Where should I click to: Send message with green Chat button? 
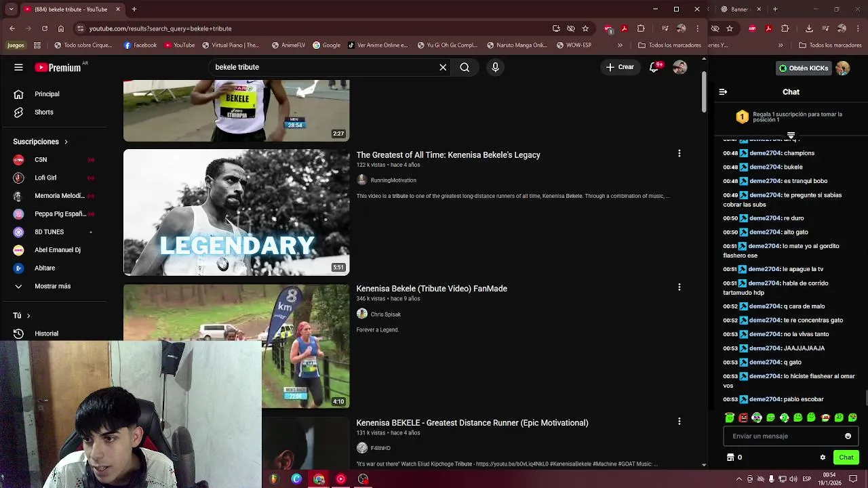(846, 457)
